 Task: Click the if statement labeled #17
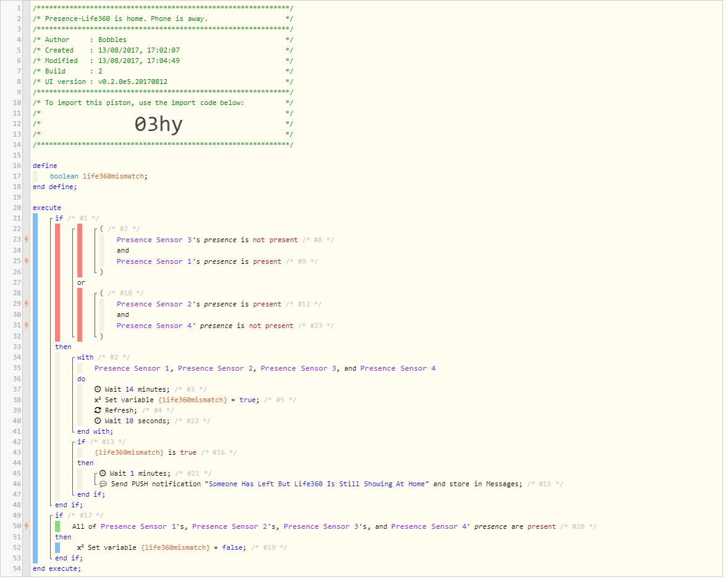point(59,516)
